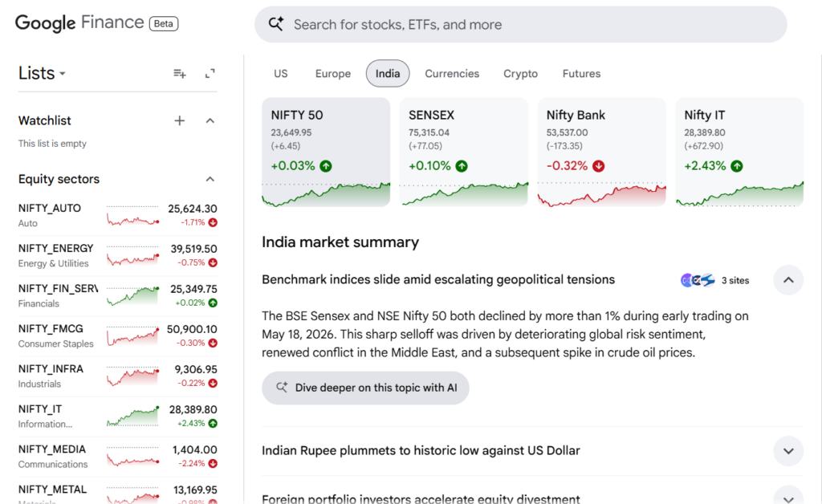
Task: Click the create new list icon
Action: [180, 73]
